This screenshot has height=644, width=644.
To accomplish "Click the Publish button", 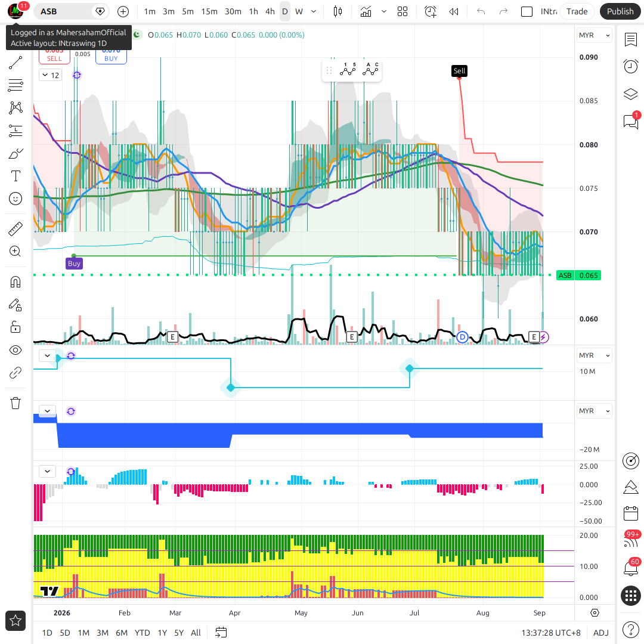I will point(620,11).
